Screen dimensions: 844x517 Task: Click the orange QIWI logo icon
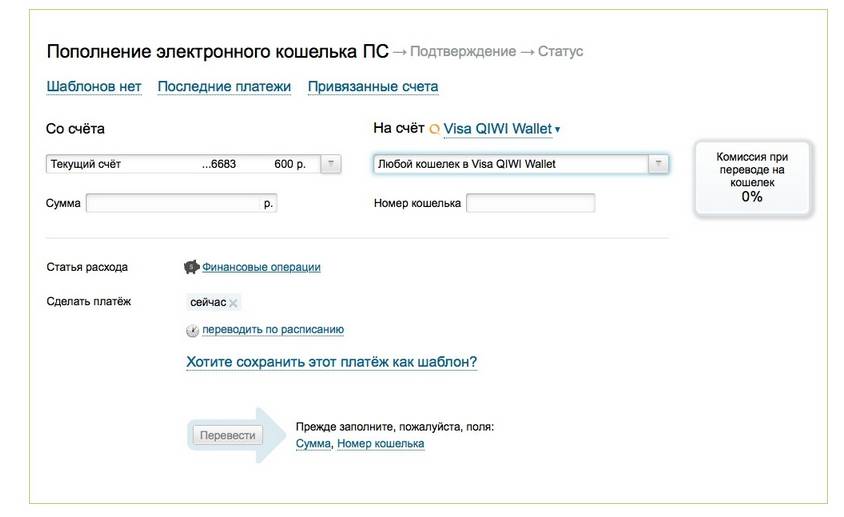click(434, 129)
